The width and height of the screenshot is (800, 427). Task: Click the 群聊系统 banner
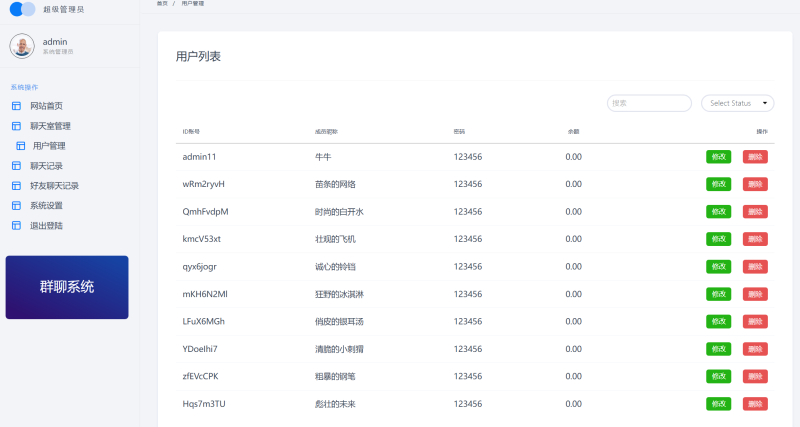[x=67, y=287]
